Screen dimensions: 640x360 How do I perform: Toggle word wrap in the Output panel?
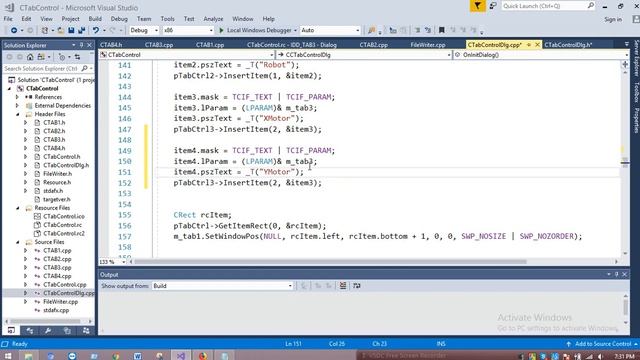coord(356,286)
